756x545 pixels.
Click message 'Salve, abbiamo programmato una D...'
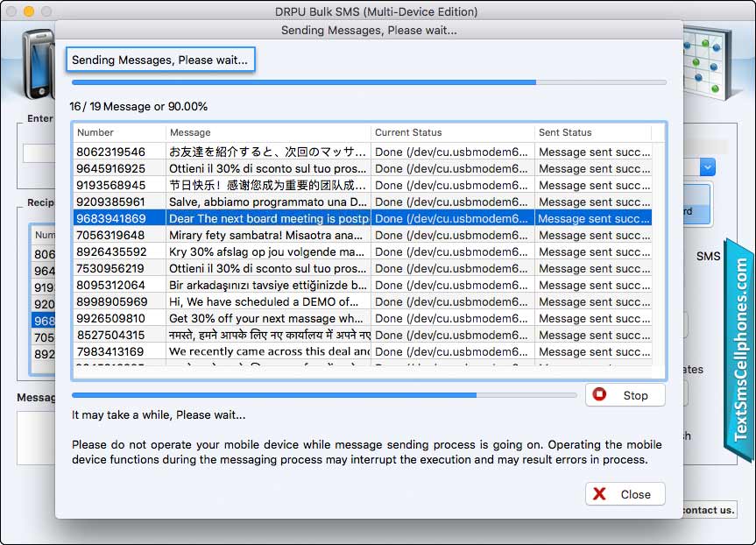pyautogui.click(x=269, y=202)
